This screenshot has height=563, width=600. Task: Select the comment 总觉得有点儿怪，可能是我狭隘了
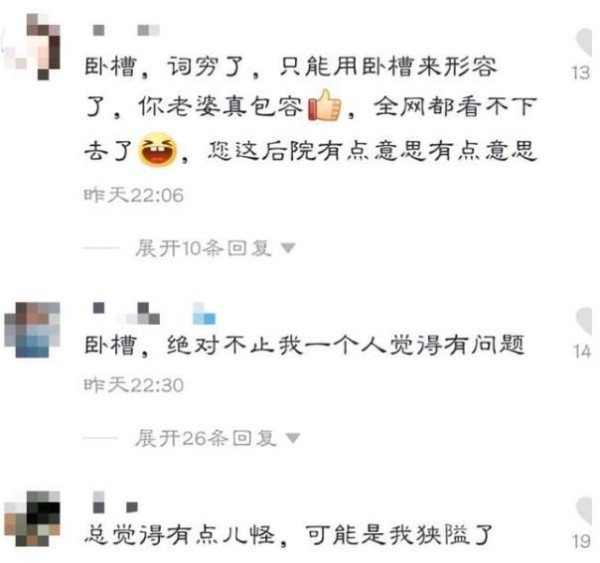click(x=289, y=535)
